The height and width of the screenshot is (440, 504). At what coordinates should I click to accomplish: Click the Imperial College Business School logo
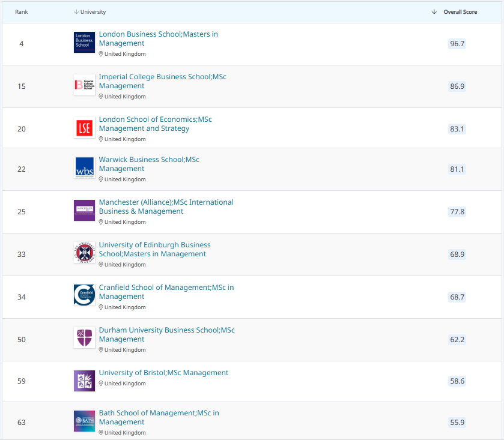(x=84, y=85)
